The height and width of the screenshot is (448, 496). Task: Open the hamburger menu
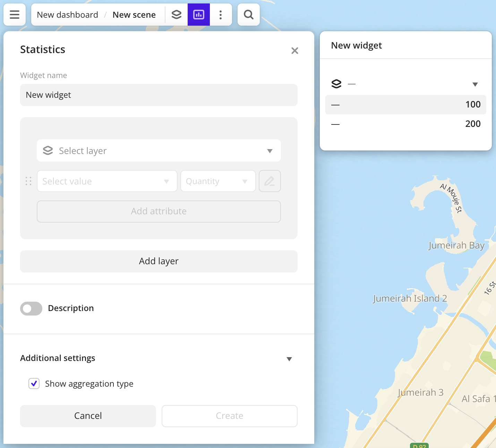point(14,15)
